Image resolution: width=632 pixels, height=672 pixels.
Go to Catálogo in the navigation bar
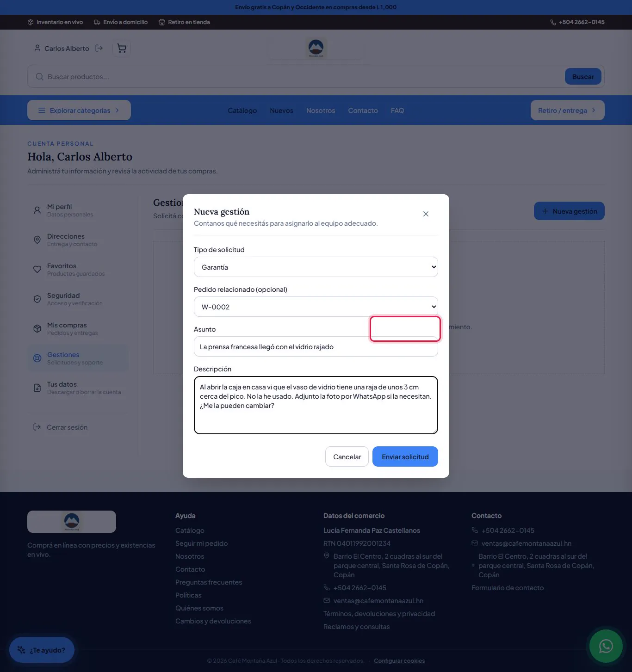pos(242,111)
